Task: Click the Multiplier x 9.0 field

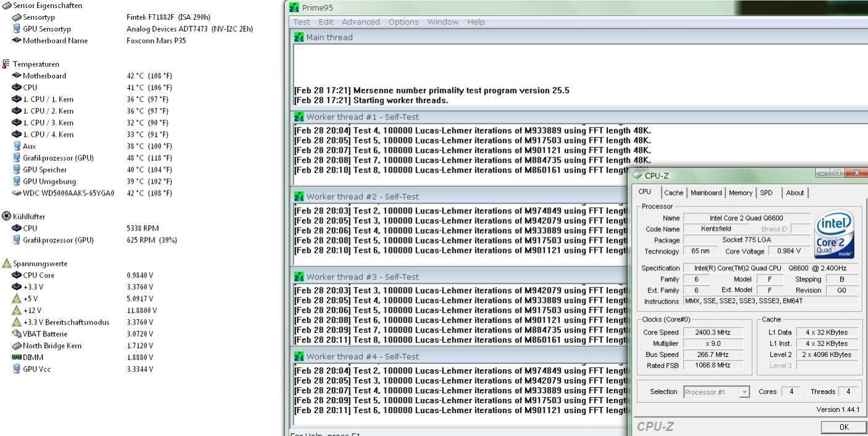Action: 713,343
